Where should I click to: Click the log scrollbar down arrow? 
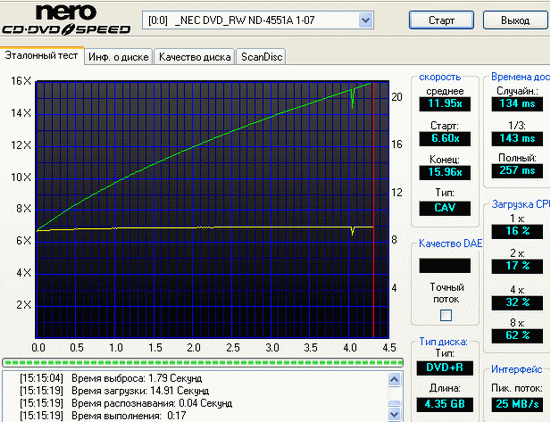coord(394,414)
